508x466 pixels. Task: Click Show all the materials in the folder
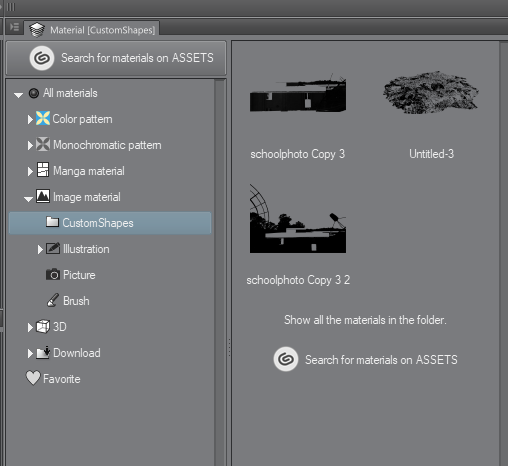coord(365,320)
